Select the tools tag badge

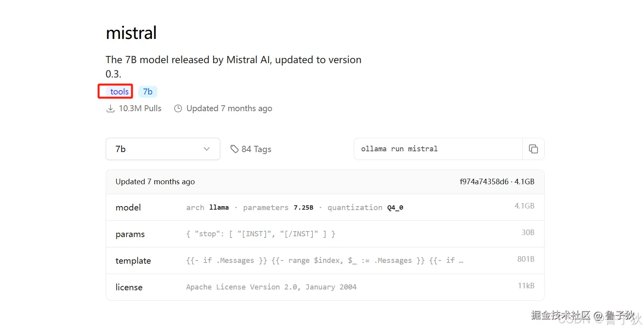click(x=119, y=92)
